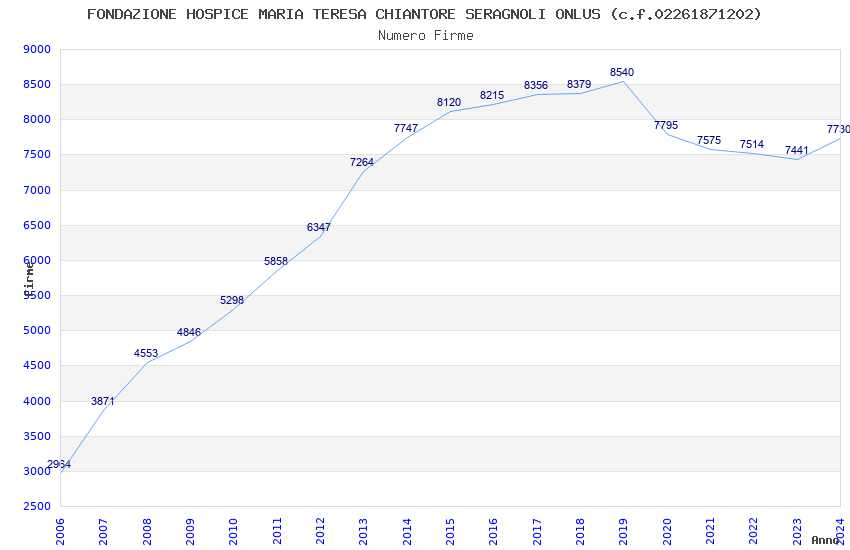The image size is (850, 550).
Task: Click the 2015 x-axis year label
Action: 450,531
